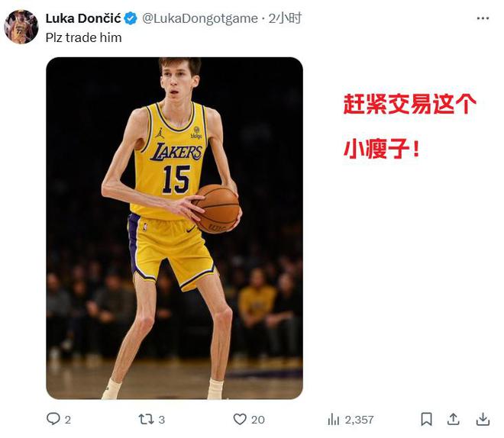Click the reply count 2

coord(68,420)
